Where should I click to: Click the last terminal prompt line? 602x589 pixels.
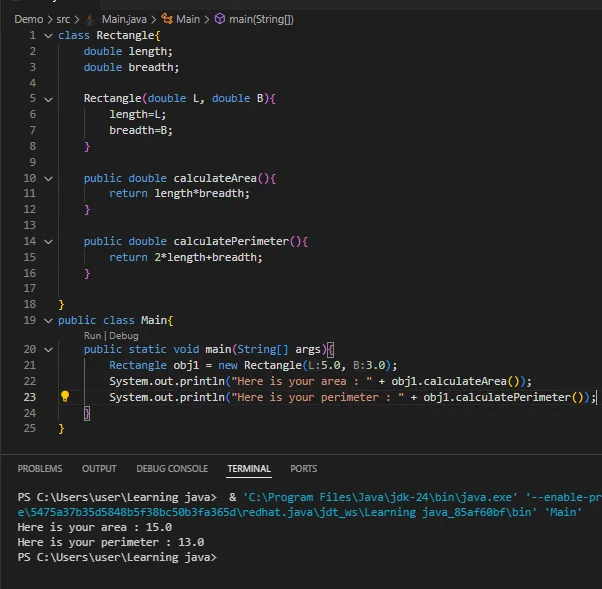117,557
